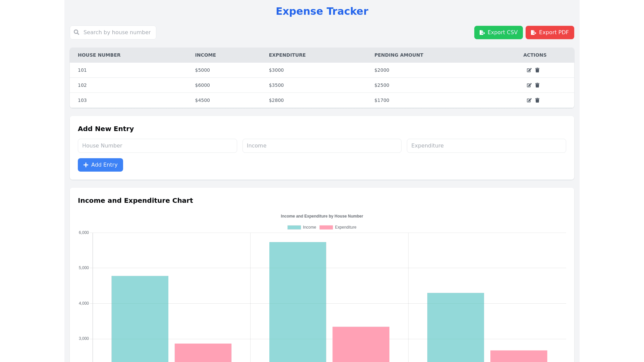Viewport: 644px width, 362px height.
Task: Click the Income input field
Action: [322, 146]
